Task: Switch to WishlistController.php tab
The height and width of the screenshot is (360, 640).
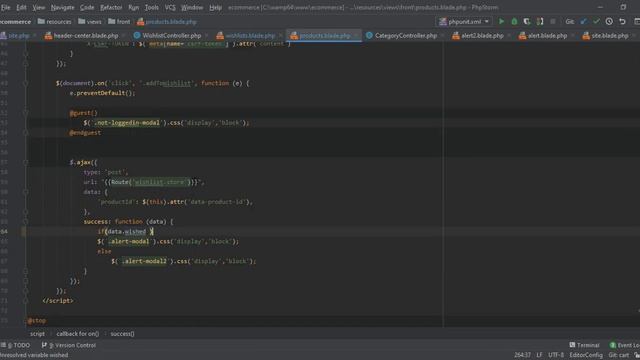Action: (x=171, y=36)
